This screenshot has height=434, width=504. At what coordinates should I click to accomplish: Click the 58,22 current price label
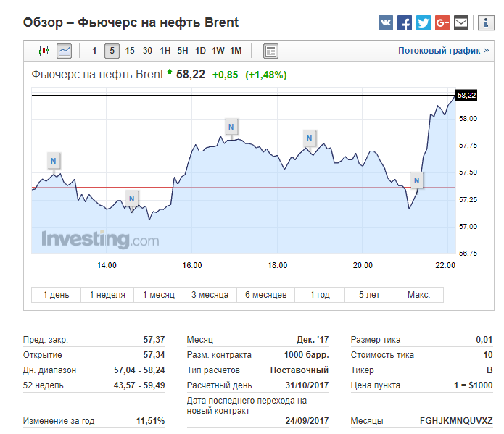click(466, 95)
